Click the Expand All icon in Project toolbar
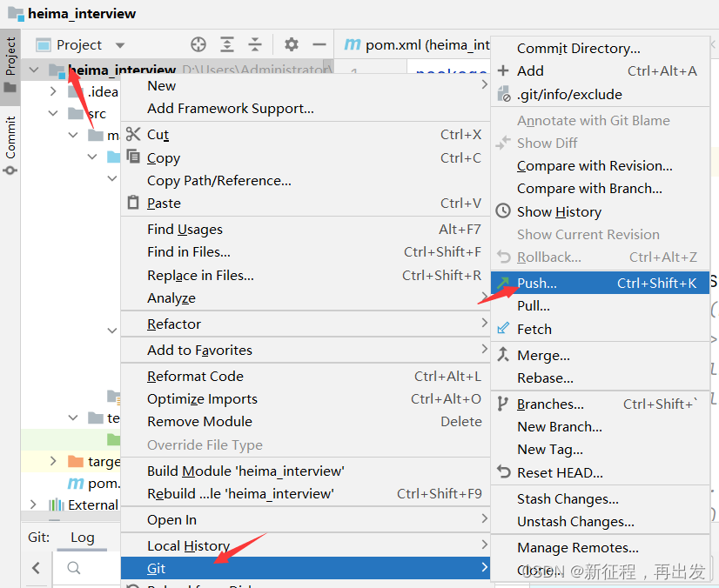Screen dimensions: 719x588 pos(227,45)
